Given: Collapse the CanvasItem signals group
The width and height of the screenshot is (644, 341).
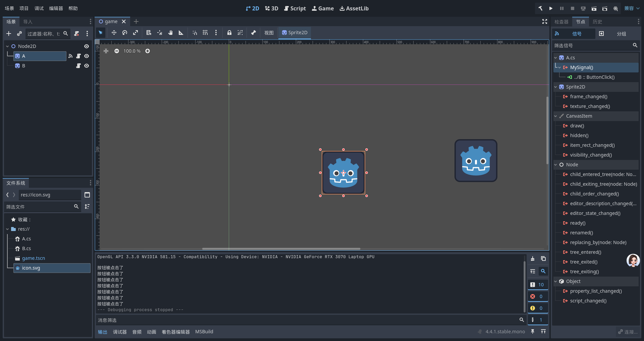Looking at the screenshot, I should coord(556,116).
